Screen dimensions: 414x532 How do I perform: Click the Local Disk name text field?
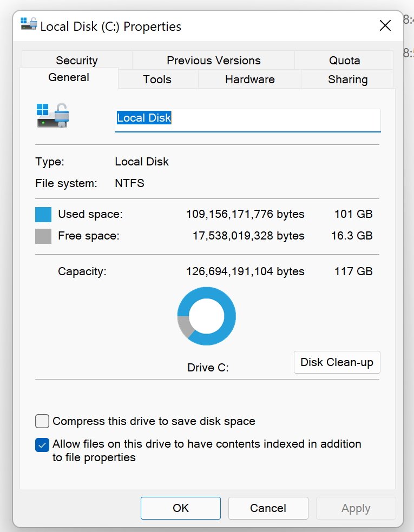[x=247, y=120]
